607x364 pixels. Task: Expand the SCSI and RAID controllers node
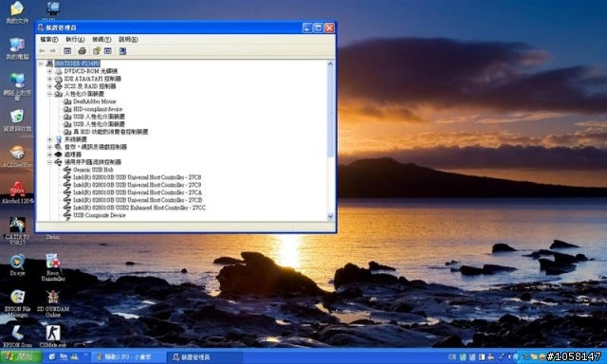(49, 86)
